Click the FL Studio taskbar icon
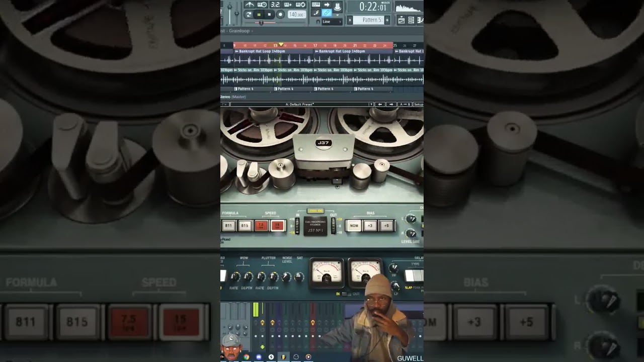The width and height of the screenshot is (644, 362). 283,357
